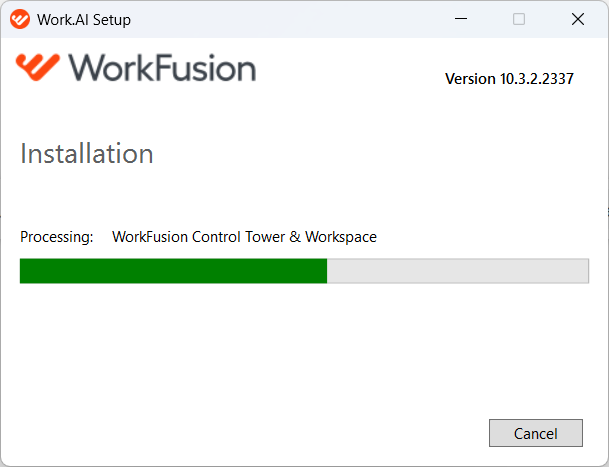Viewport: 609px width, 467px height.
Task: Click the word Workspace in the processing line
Action: (x=341, y=237)
